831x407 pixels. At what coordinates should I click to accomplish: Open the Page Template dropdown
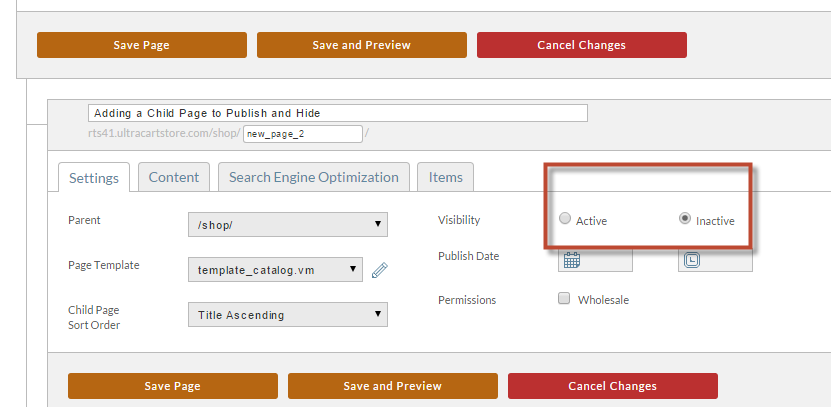pos(276,269)
